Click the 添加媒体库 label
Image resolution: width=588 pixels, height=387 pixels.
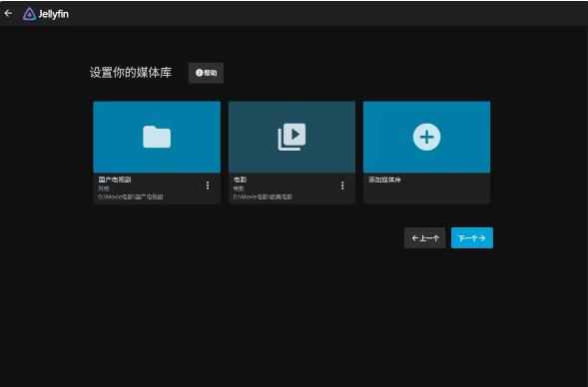(384, 180)
